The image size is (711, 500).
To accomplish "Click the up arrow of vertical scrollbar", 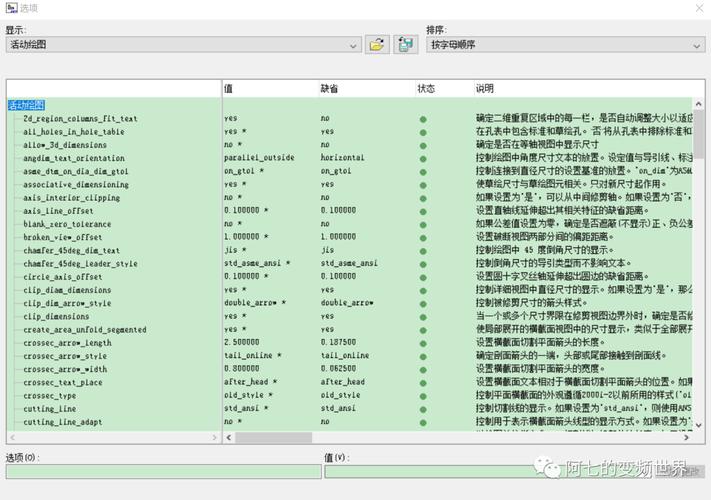I will 698,104.
